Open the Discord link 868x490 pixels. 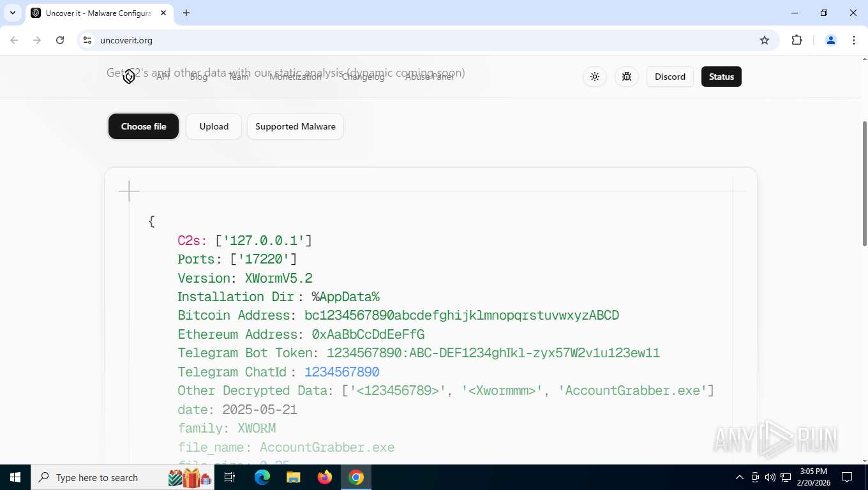670,77
